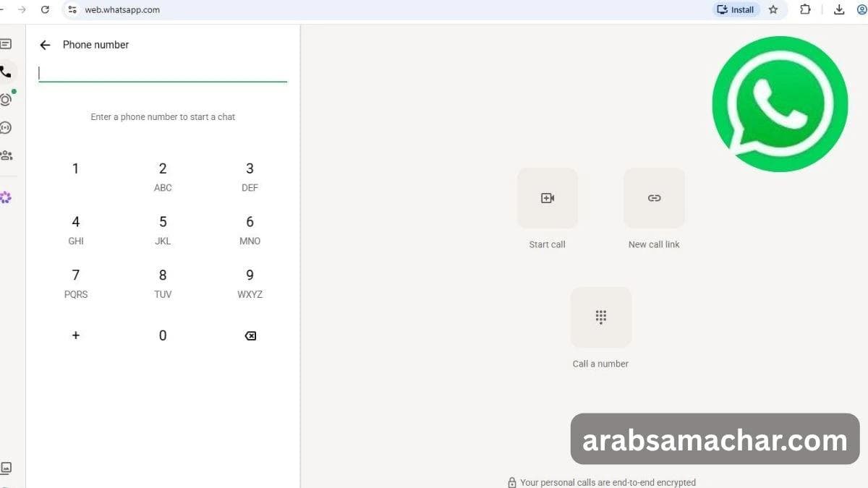Screen dimensions: 868x488
Task: Open the Communities icon in the sidebar
Action: coord(6,155)
